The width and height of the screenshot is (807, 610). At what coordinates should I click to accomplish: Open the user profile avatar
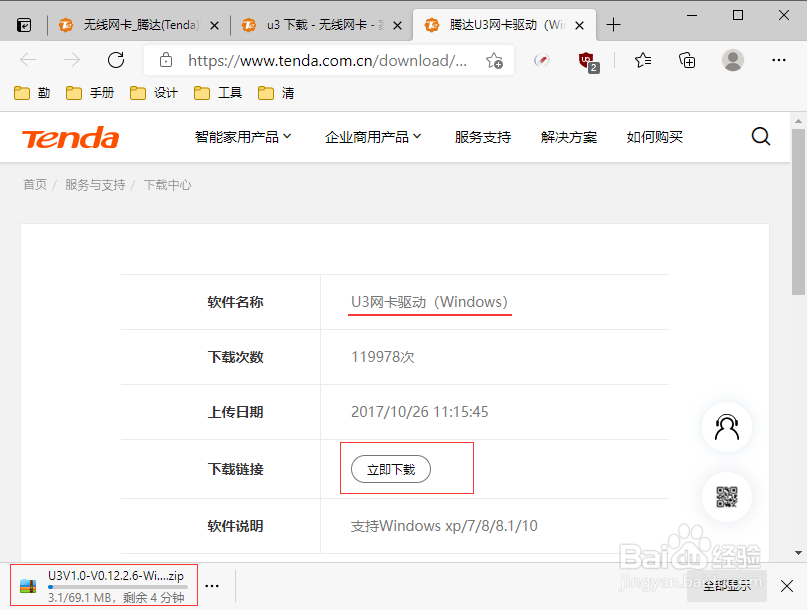point(732,60)
